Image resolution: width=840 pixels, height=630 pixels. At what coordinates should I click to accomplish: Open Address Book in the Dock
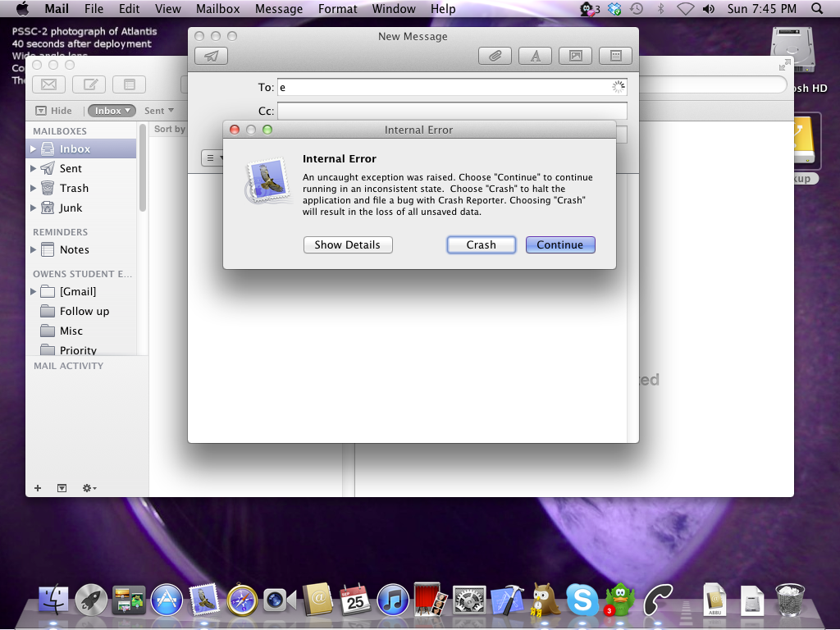pyautogui.click(x=317, y=600)
